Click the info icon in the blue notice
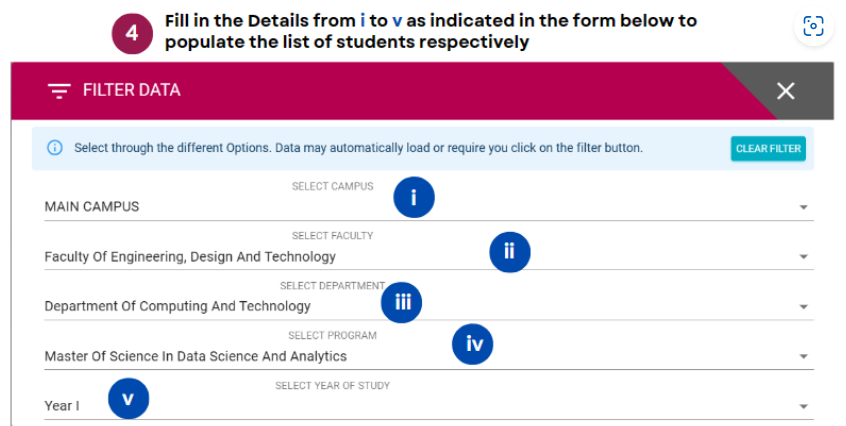The height and width of the screenshot is (426, 846). pyautogui.click(x=54, y=148)
